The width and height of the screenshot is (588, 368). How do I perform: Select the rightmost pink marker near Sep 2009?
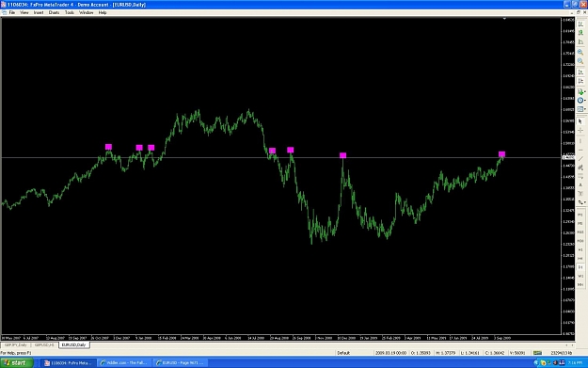[501, 154]
